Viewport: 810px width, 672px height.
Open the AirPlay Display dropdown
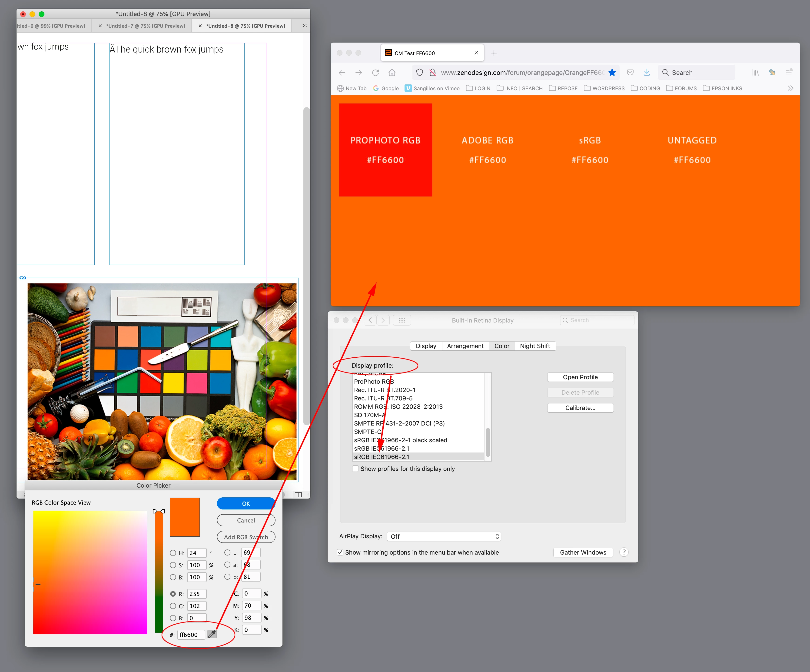tap(444, 536)
